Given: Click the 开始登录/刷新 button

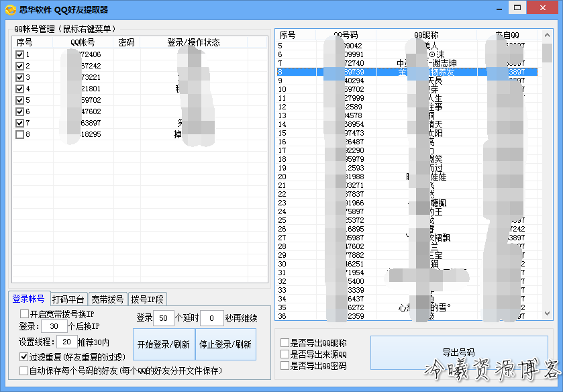Looking at the screenshot, I should point(164,344).
